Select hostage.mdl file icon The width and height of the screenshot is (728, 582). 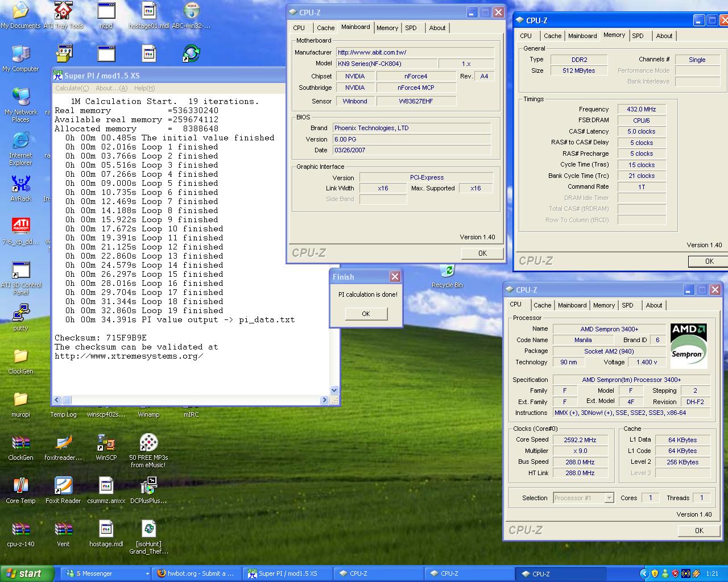pyautogui.click(x=106, y=534)
